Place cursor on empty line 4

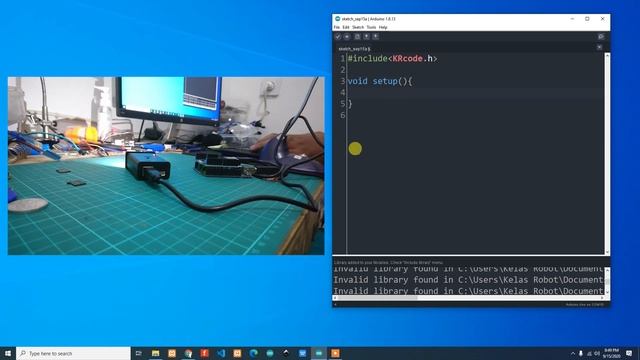pyautogui.click(x=476, y=93)
